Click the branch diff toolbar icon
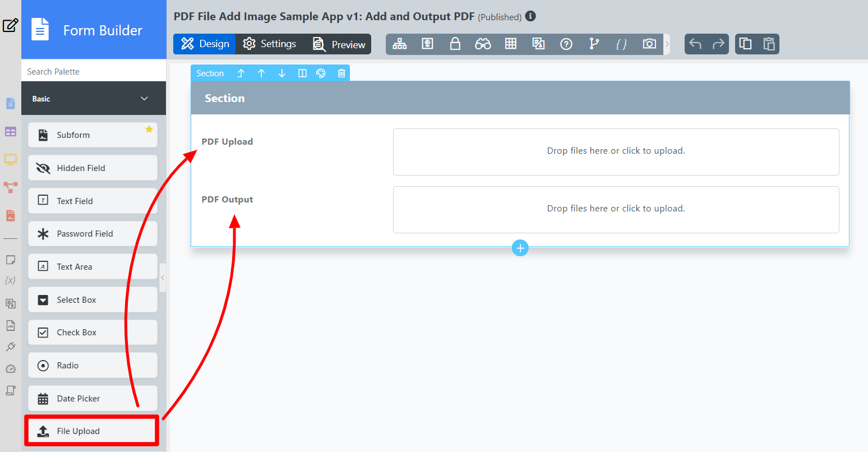The width and height of the screenshot is (868, 452). click(x=594, y=44)
